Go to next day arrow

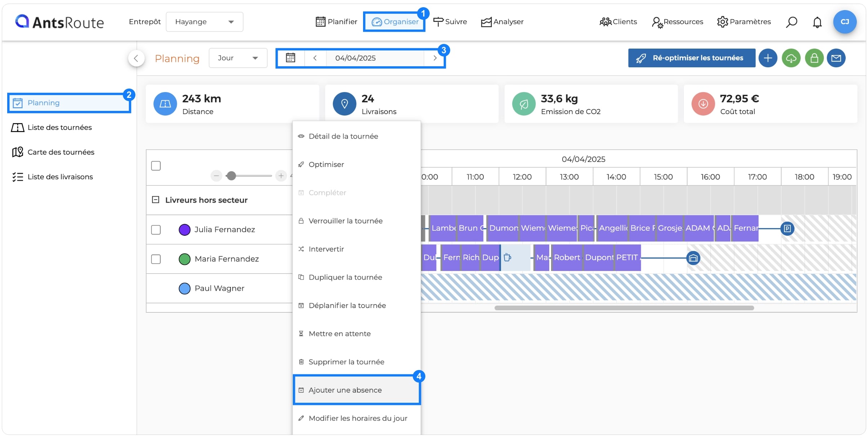(435, 58)
